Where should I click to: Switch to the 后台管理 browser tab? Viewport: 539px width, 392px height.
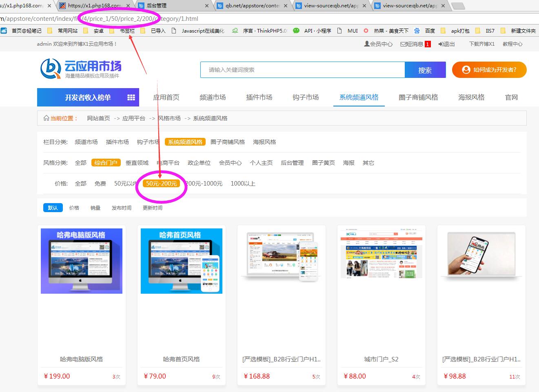tap(171, 6)
